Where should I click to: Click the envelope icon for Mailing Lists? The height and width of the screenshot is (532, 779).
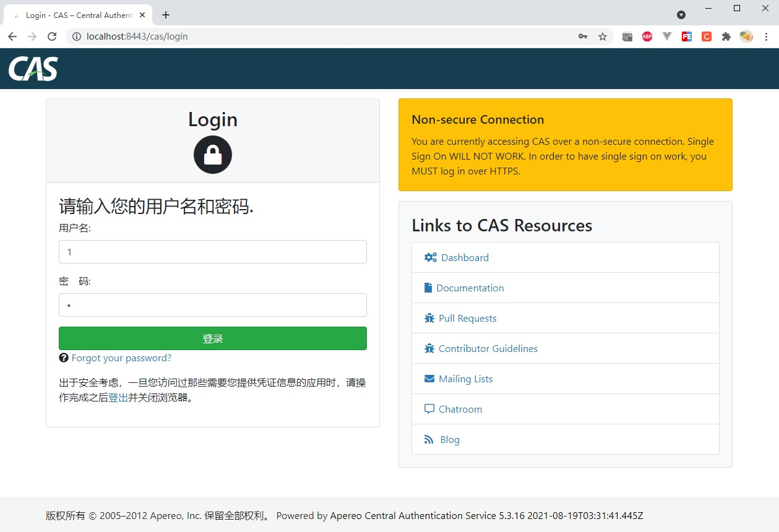tap(429, 379)
